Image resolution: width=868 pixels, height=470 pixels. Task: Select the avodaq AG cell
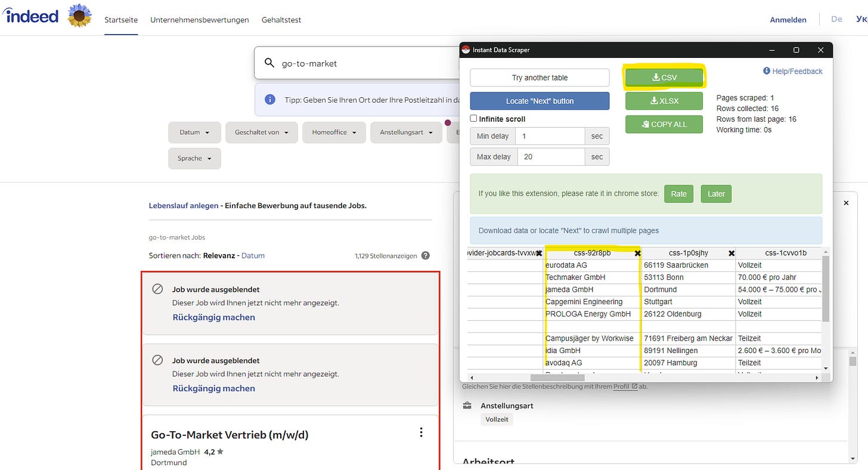pyautogui.click(x=593, y=363)
